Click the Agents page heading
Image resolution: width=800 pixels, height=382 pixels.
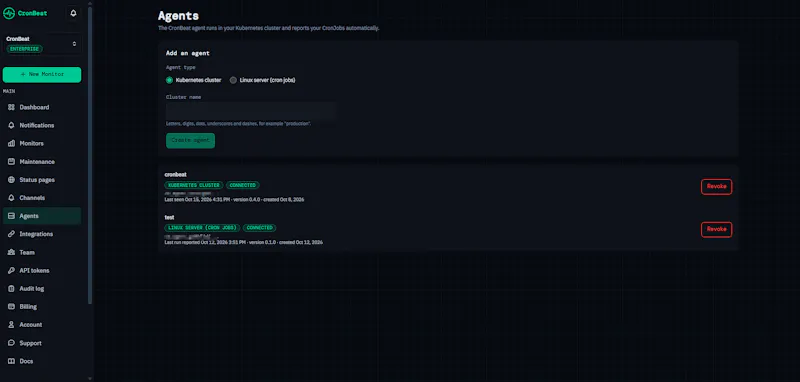[x=179, y=16]
